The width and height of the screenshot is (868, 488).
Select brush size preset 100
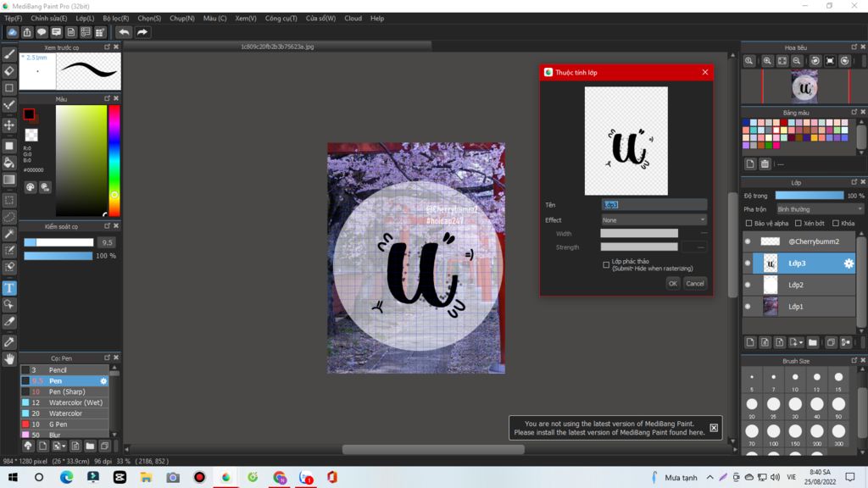click(773, 431)
